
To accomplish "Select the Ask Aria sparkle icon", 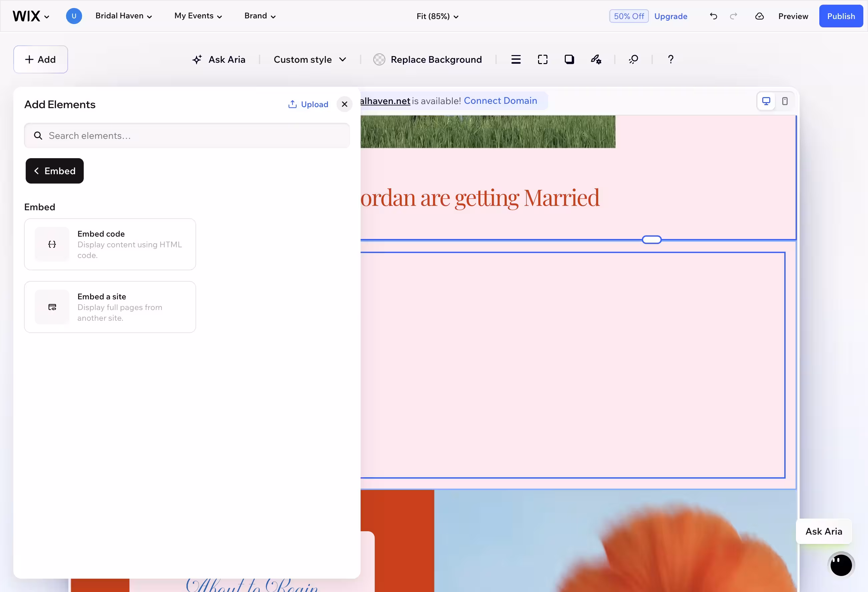I will pyautogui.click(x=197, y=59).
